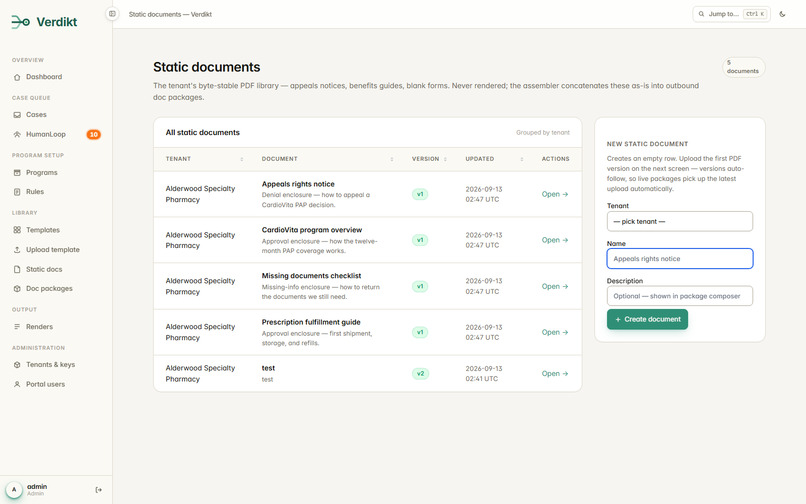Open Renders output page

pos(40,327)
